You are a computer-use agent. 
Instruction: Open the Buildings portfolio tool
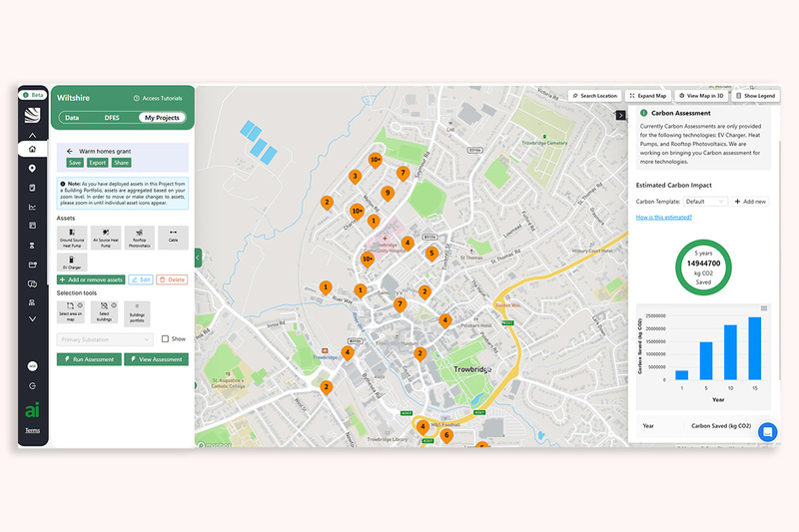[137, 313]
